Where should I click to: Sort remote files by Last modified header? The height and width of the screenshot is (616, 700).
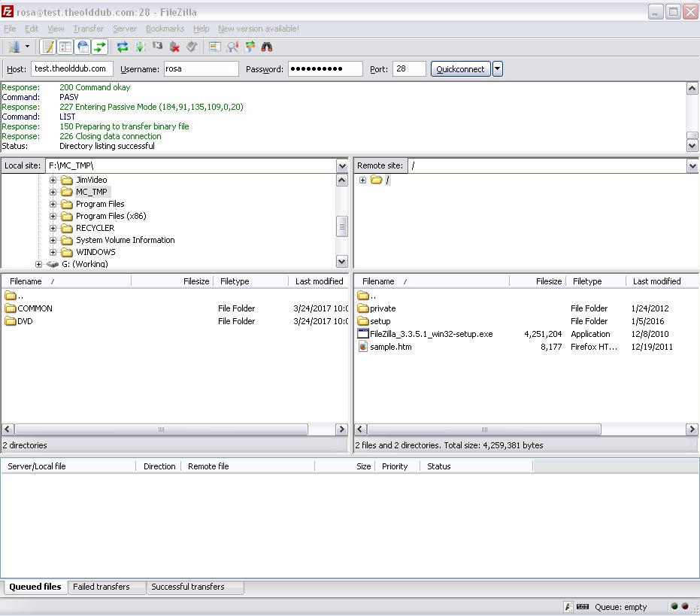point(656,281)
